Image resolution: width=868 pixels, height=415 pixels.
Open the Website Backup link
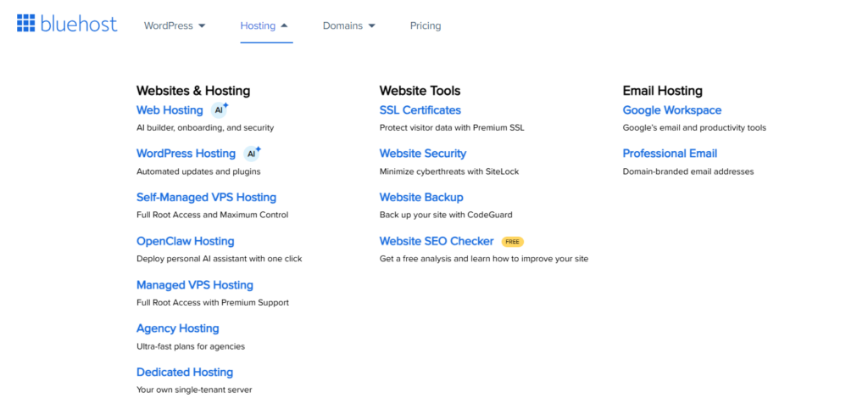click(421, 197)
